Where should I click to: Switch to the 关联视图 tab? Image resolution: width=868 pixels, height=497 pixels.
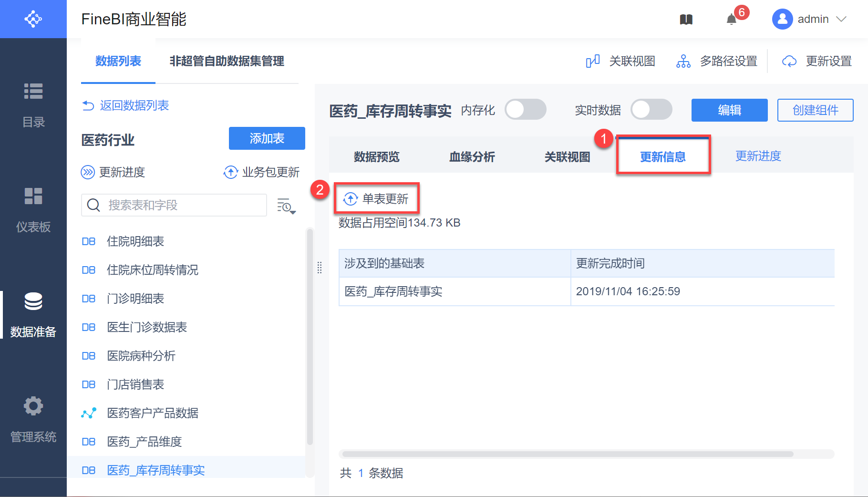pos(568,156)
